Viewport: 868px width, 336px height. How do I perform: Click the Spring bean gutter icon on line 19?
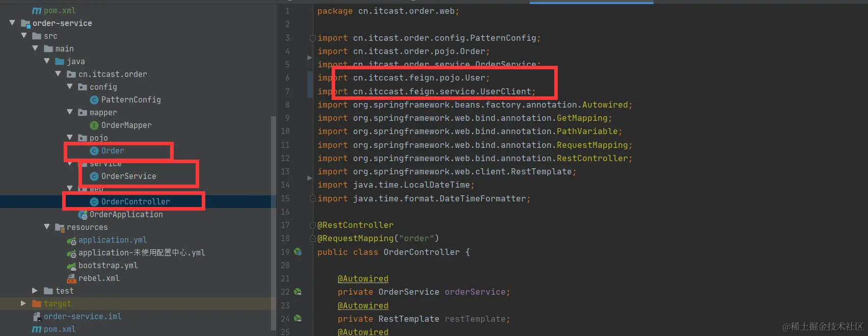click(298, 252)
